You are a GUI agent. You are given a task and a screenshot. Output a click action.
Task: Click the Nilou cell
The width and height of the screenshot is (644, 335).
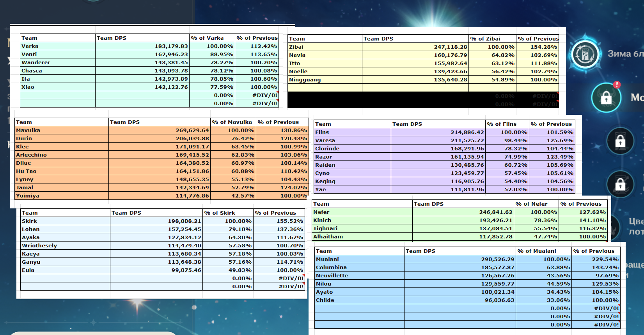click(x=360, y=284)
